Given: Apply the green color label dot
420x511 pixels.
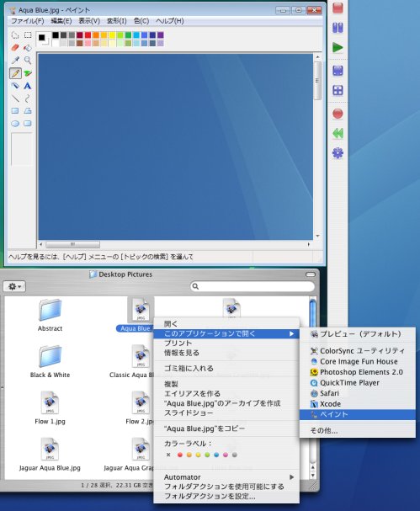Looking at the screenshot, I should [207, 455].
